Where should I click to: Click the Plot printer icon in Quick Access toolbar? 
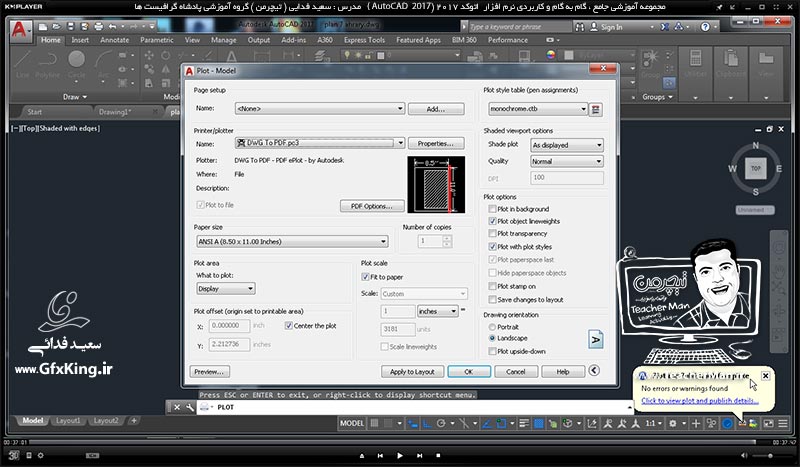point(98,27)
